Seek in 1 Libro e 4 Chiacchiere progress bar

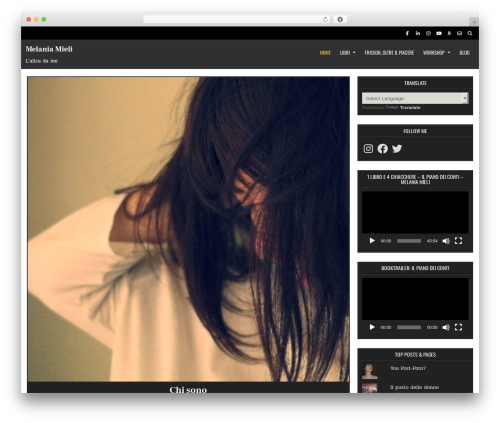409,241
